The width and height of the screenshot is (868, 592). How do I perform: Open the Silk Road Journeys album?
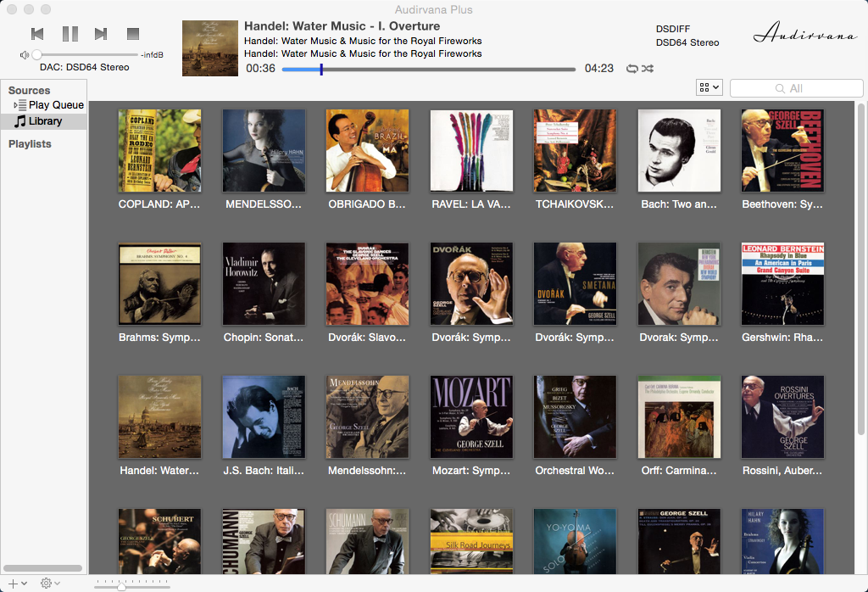(471, 541)
